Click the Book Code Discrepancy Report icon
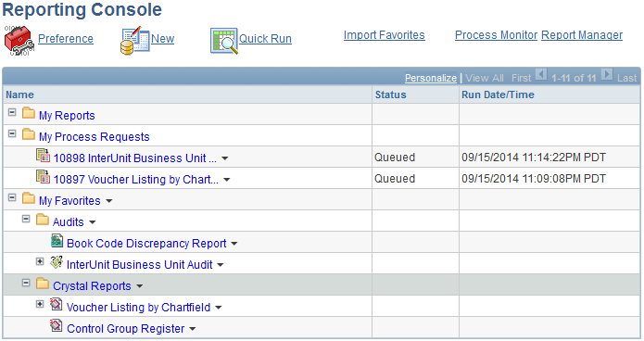The height and width of the screenshot is (341, 644). click(x=57, y=241)
